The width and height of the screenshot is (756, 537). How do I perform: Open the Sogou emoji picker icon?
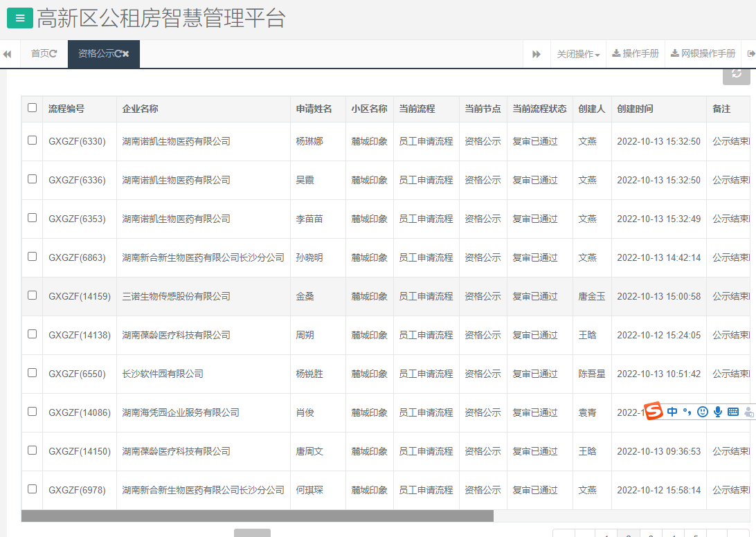point(703,411)
